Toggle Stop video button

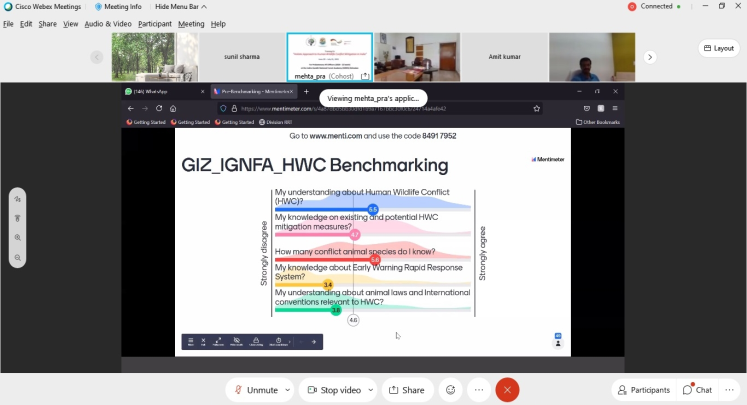tap(334, 390)
